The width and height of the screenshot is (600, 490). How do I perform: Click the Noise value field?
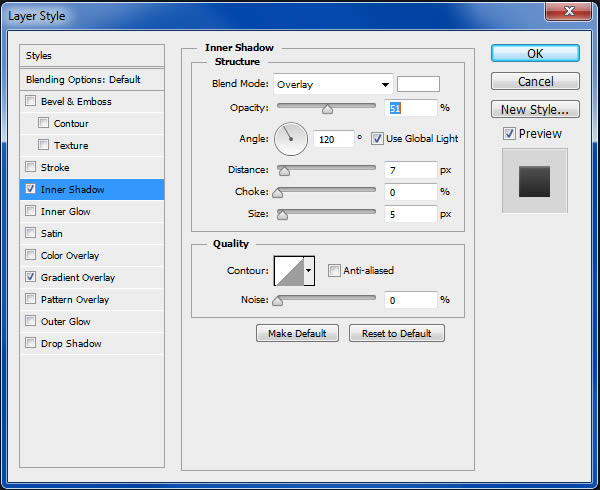(411, 300)
